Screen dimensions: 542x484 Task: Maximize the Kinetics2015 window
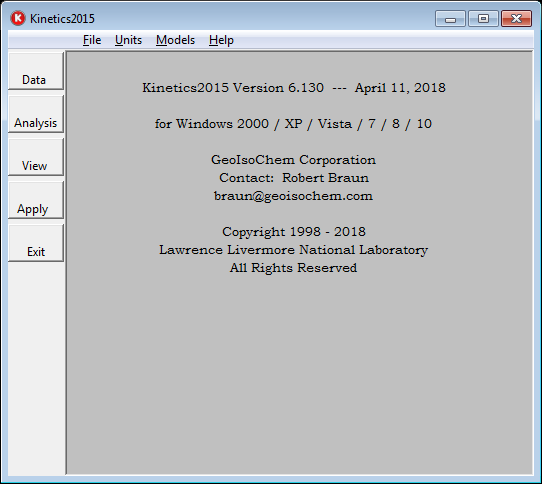point(483,18)
